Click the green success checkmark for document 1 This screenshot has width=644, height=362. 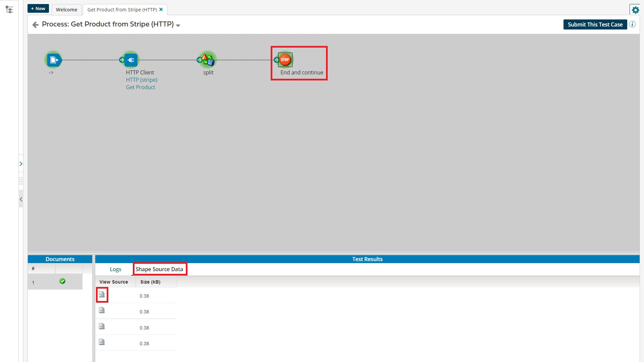pos(62,281)
